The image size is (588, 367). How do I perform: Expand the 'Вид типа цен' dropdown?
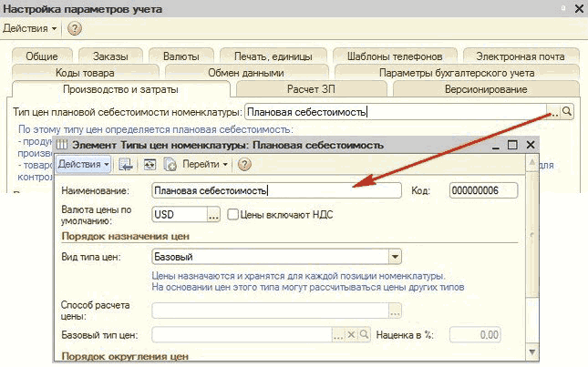(x=395, y=257)
